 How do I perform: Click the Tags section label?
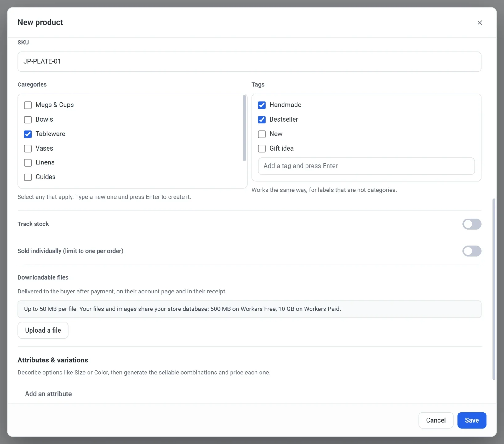click(x=258, y=84)
